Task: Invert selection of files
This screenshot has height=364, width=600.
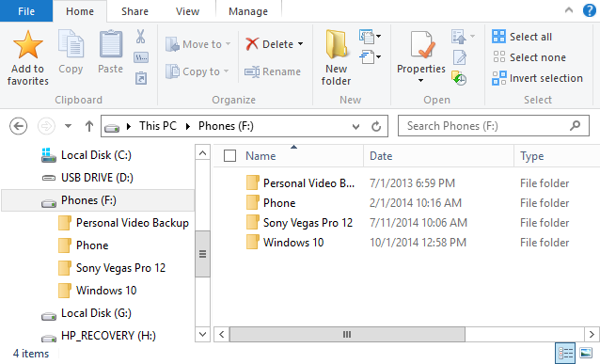Action: (x=537, y=78)
